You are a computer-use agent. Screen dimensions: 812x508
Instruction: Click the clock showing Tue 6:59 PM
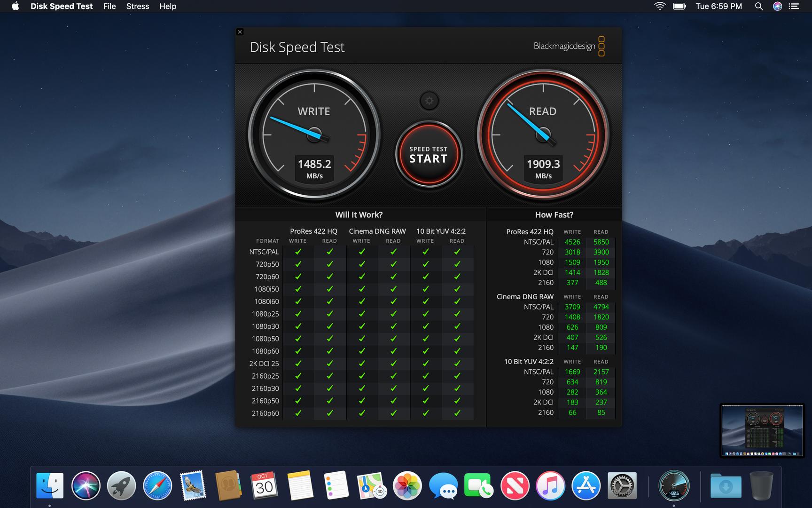pyautogui.click(x=719, y=6)
